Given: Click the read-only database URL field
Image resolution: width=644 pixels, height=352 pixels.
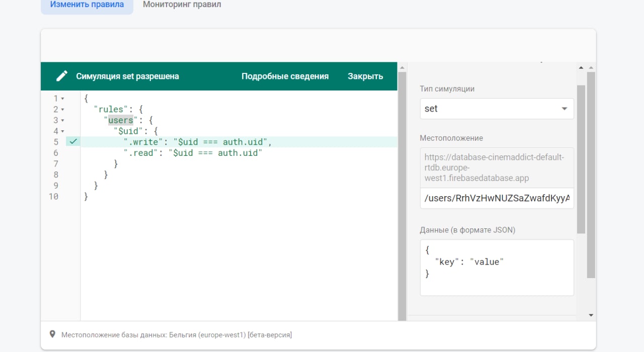Looking at the screenshot, I should (x=497, y=167).
